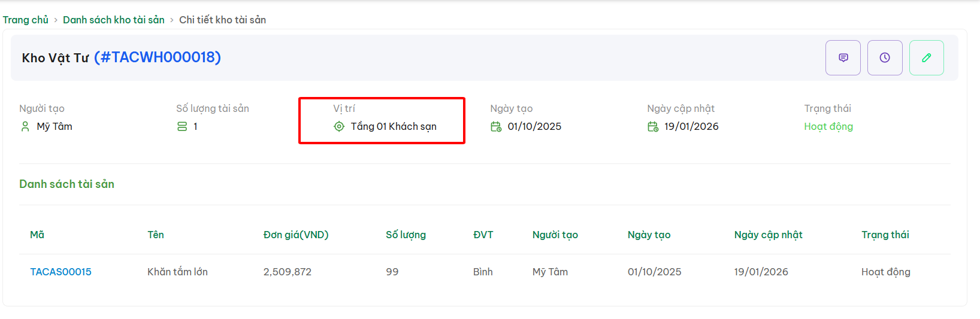Click the update date calendar icon
Screen dimensions: 980x319
tap(653, 126)
